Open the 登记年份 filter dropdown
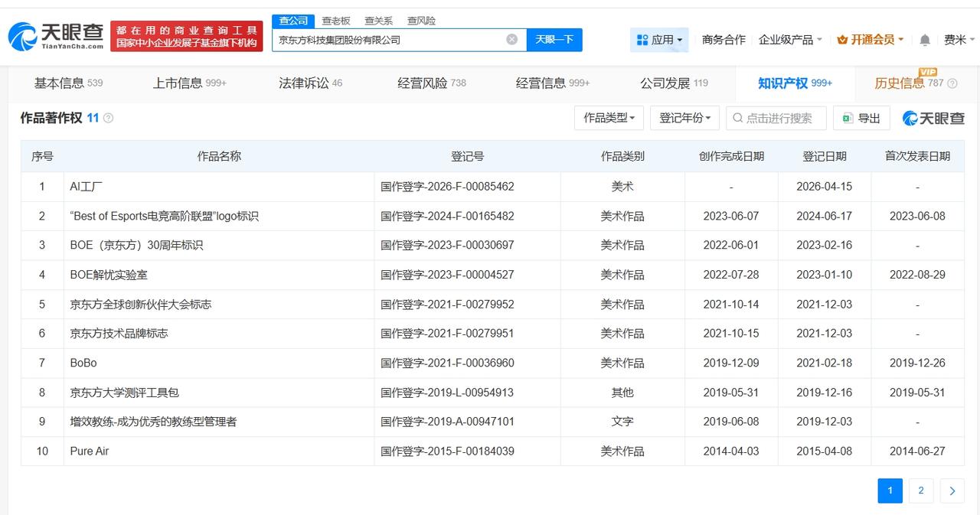The height and width of the screenshot is (515, 980). [x=684, y=118]
